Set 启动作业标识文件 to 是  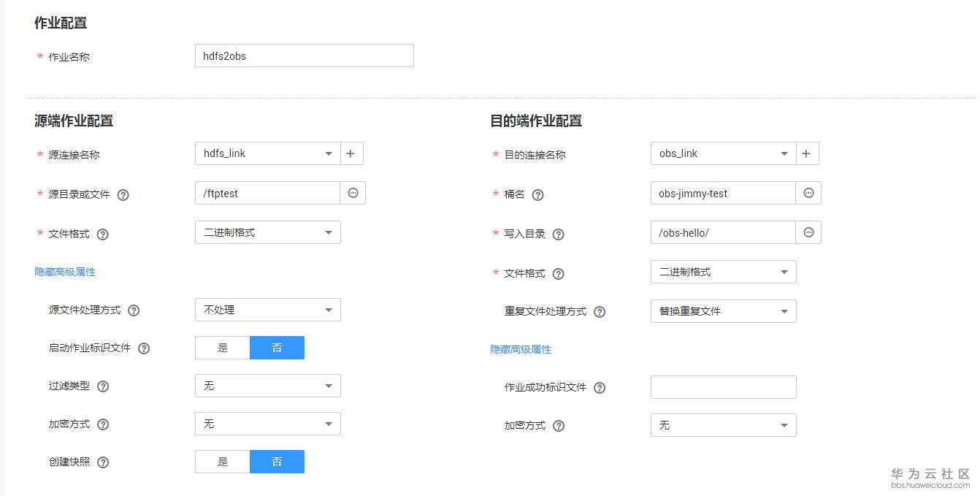tap(223, 348)
